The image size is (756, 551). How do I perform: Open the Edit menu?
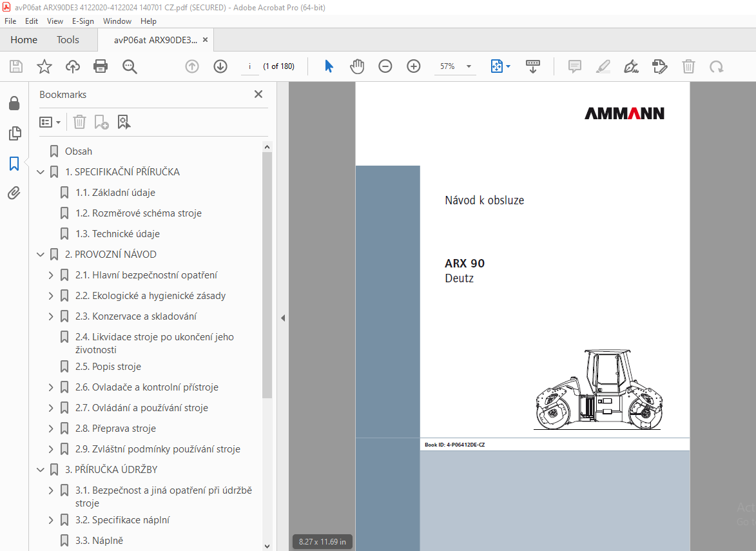[32, 21]
